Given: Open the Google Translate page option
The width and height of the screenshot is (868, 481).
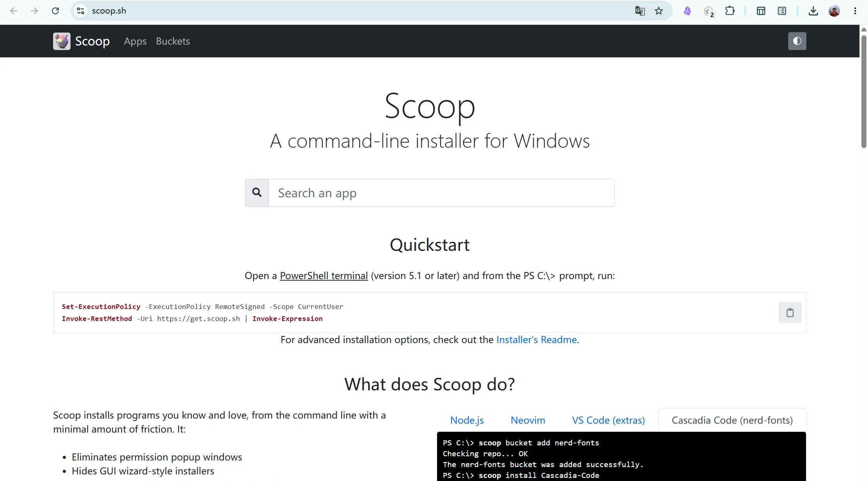Looking at the screenshot, I should [x=640, y=11].
